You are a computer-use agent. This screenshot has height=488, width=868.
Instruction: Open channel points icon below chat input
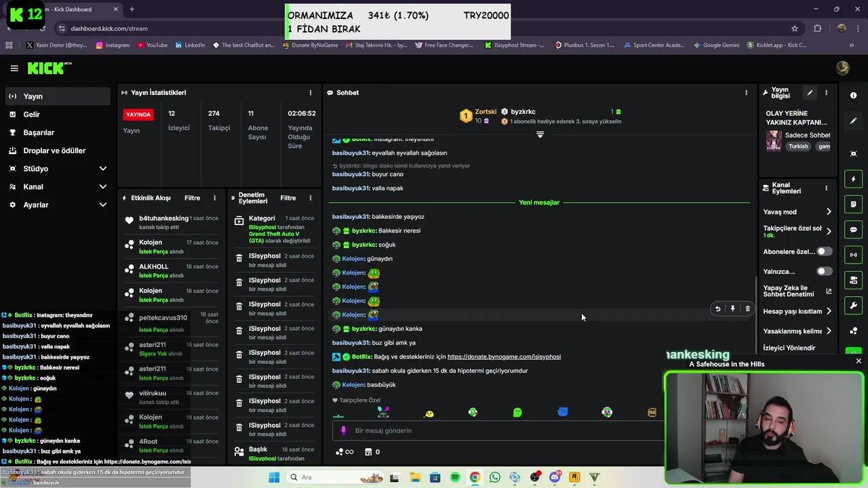pyautogui.click(x=344, y=452)
